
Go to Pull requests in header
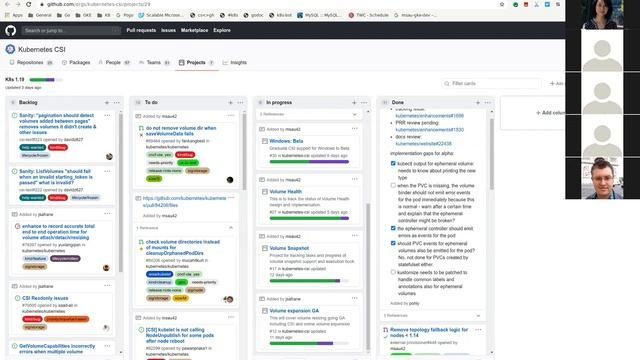pyautogui.click(x=141, y=30)
